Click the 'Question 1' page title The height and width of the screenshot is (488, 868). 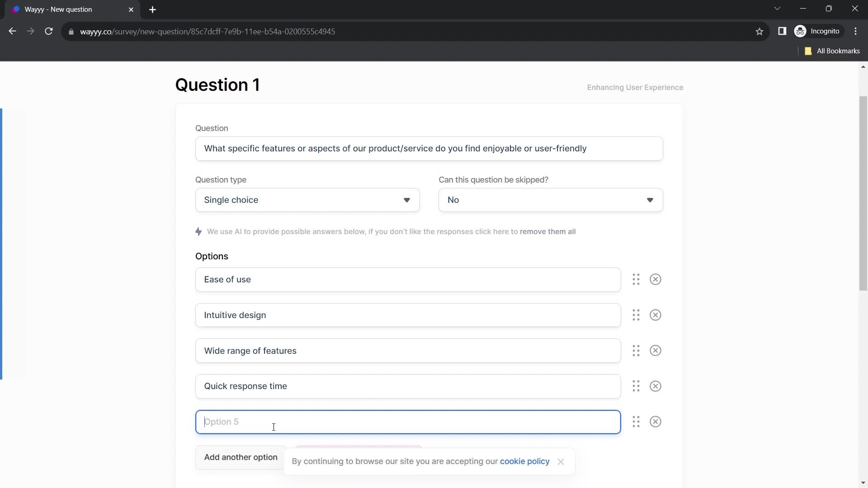pyautogui.click(x=217, y=84)
